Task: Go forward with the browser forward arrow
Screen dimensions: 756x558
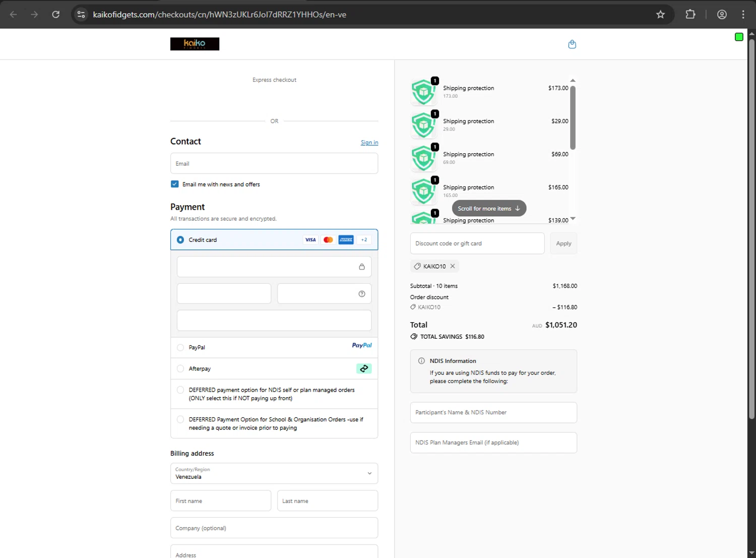Action: [x=34, y=15]
